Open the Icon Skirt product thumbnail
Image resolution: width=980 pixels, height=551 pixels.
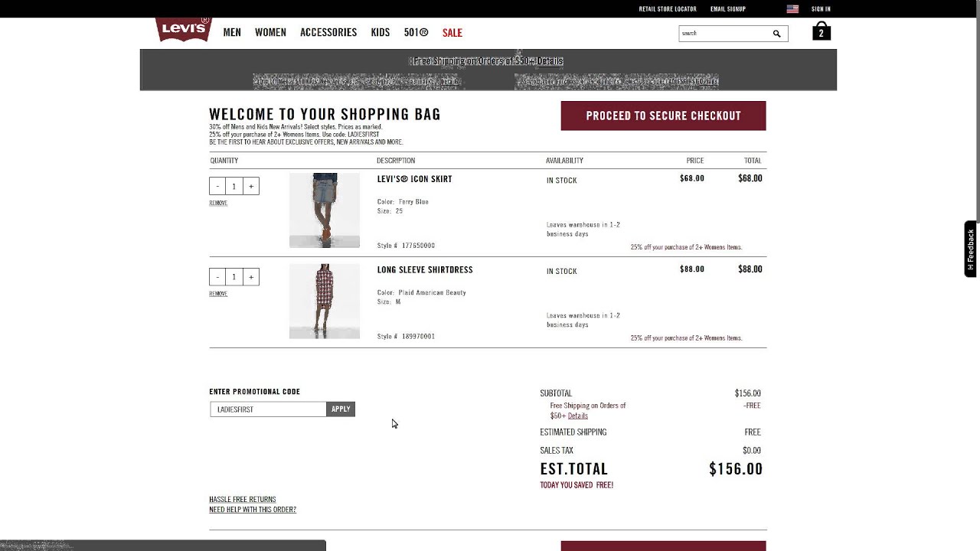(325, 210)
